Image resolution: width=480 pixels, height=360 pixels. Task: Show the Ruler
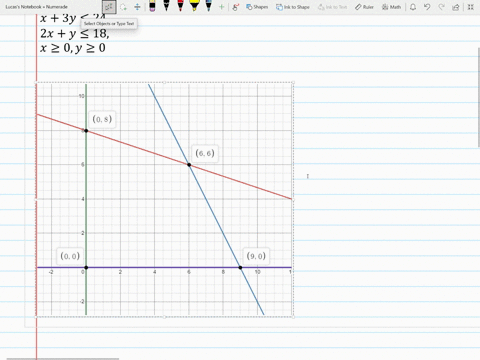pyautogui.click(x=364, y=7)
